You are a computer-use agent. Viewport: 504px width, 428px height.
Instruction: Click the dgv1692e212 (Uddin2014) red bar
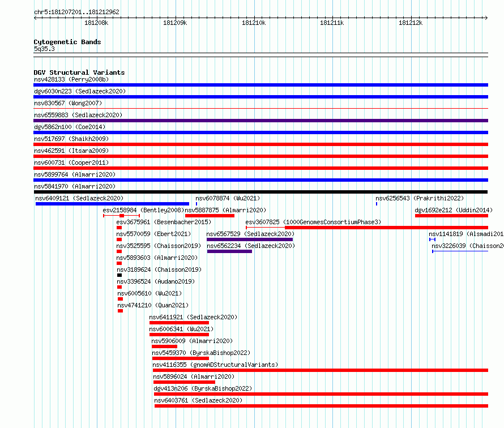tap(451, 216)
